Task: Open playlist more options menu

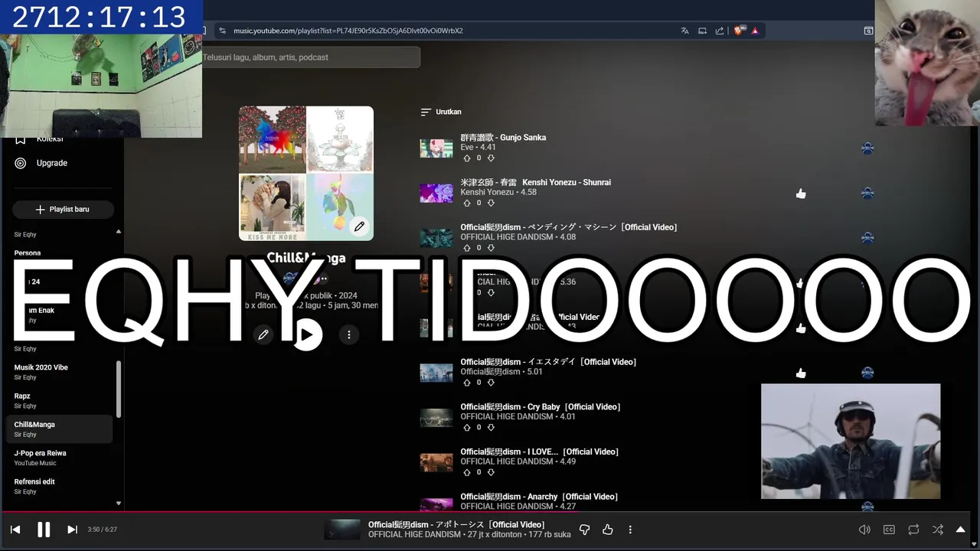Action: pos(349,334)
